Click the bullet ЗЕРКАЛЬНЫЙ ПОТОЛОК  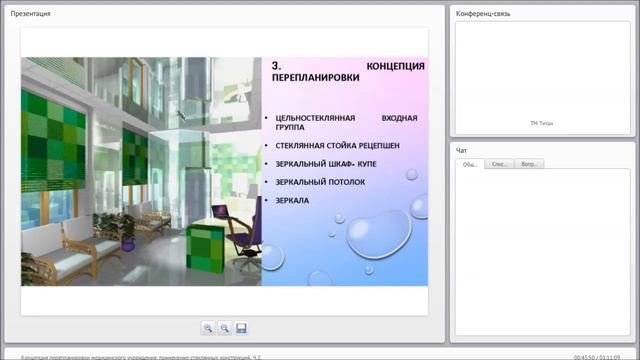320,182
